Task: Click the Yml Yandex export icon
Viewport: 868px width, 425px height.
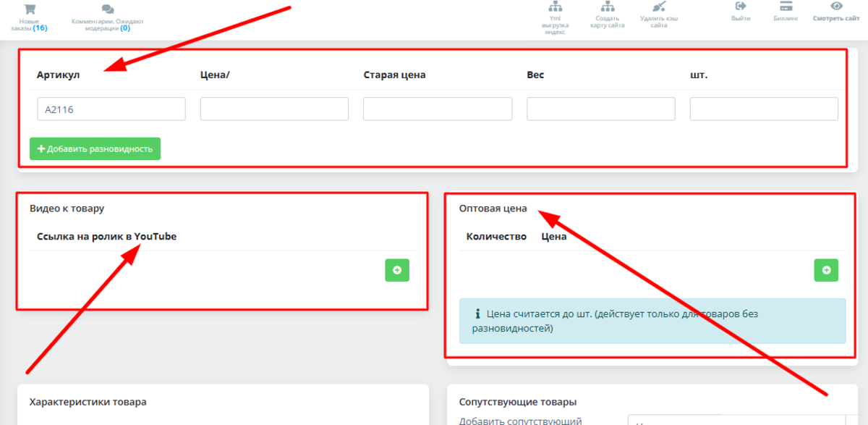Action: [x=556, y=7]
